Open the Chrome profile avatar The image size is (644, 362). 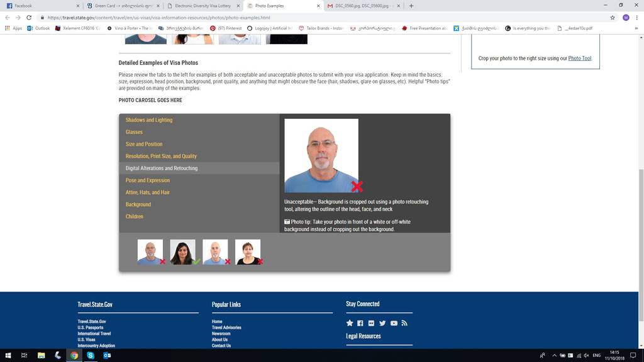click(626, 18)
